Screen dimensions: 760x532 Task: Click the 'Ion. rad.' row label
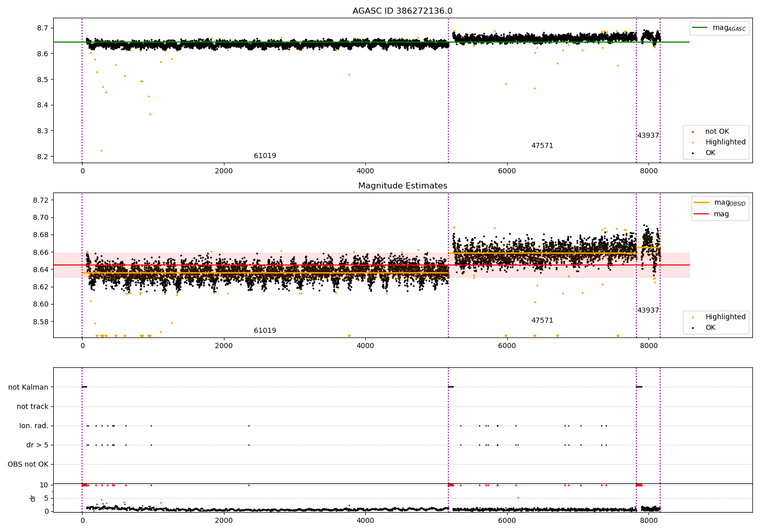pos(34,426)
